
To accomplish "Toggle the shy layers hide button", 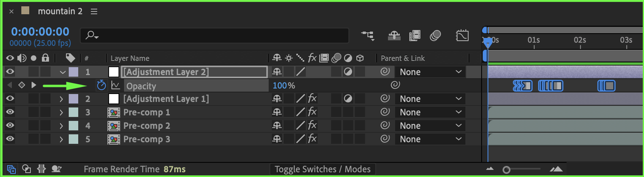I will click(x=394, y=36).
